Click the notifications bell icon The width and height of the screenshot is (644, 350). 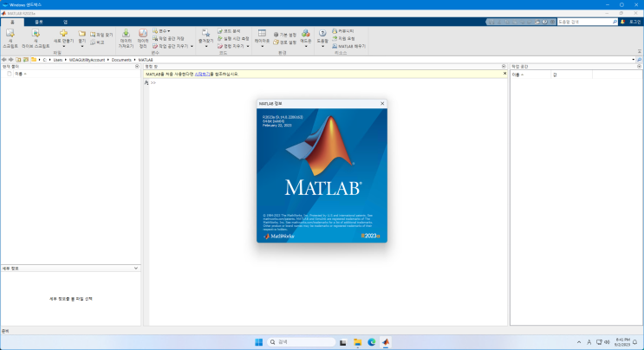tap(622, 22)
